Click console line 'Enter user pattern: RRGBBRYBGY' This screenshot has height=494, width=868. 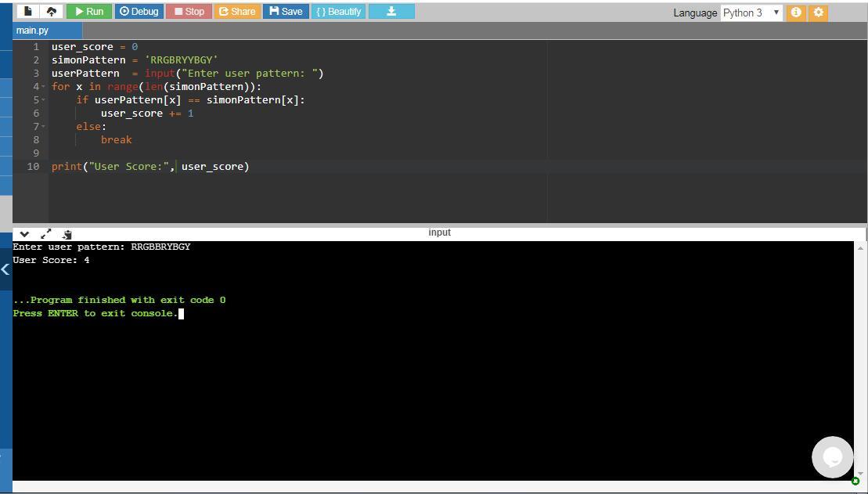click(101, 247)
